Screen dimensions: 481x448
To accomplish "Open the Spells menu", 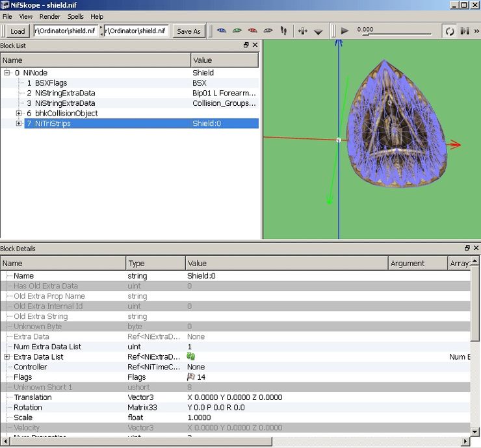I will point(75,16).
